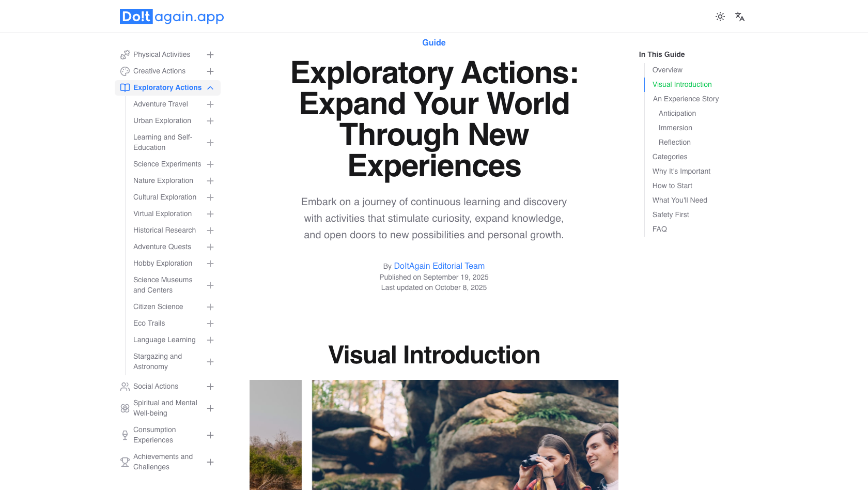Select Urban Exploration in the sidebar
Image resolution: width=868 pixels, height=490 pixels.
(162, 120)
